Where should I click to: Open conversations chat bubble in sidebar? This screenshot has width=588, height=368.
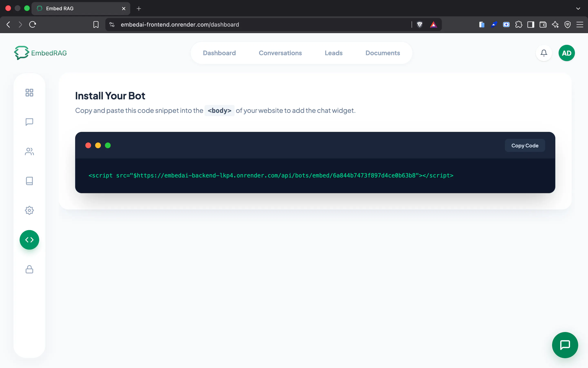pyautogui.click(x=29, y=122)
